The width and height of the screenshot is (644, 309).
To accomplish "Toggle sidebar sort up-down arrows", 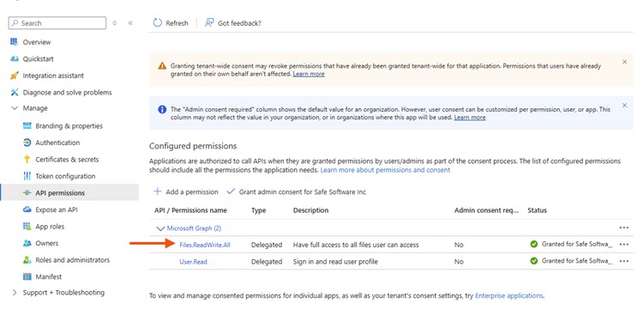I will (115, 23).
